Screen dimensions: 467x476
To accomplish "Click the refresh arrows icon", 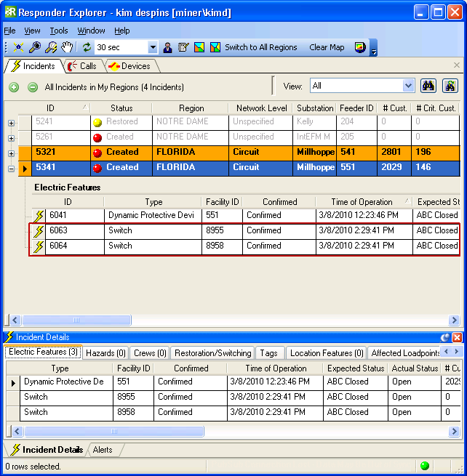I will (87, 47).
